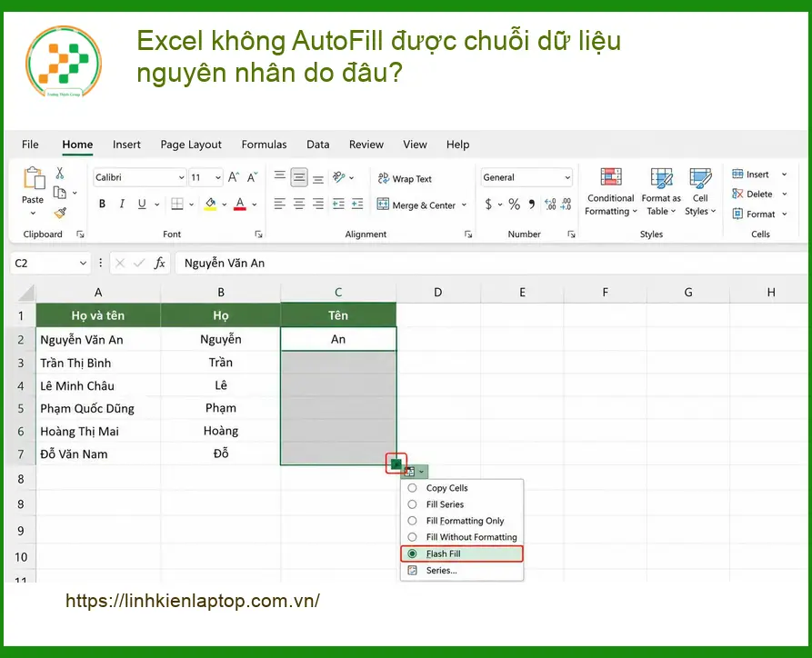Click Increase Decimal icon
The width and height of the screenshot is (812, 658).
point(550,204)
